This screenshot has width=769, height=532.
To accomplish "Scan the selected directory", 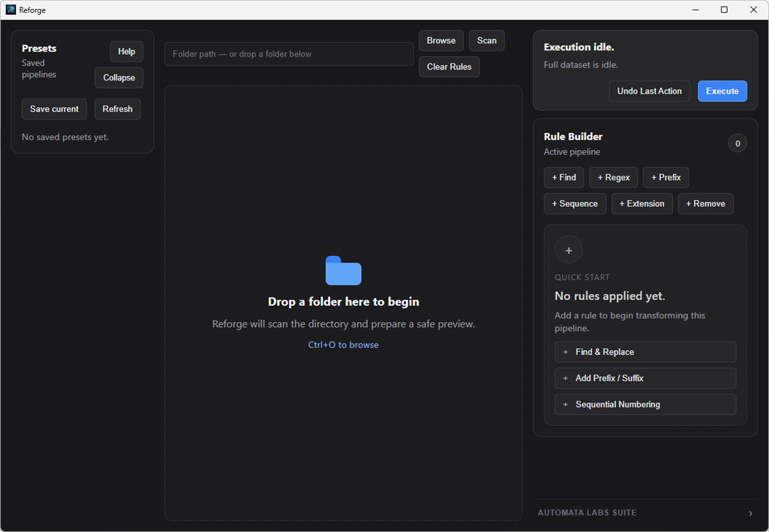I will pyautogui.click(x=486, y=40).
